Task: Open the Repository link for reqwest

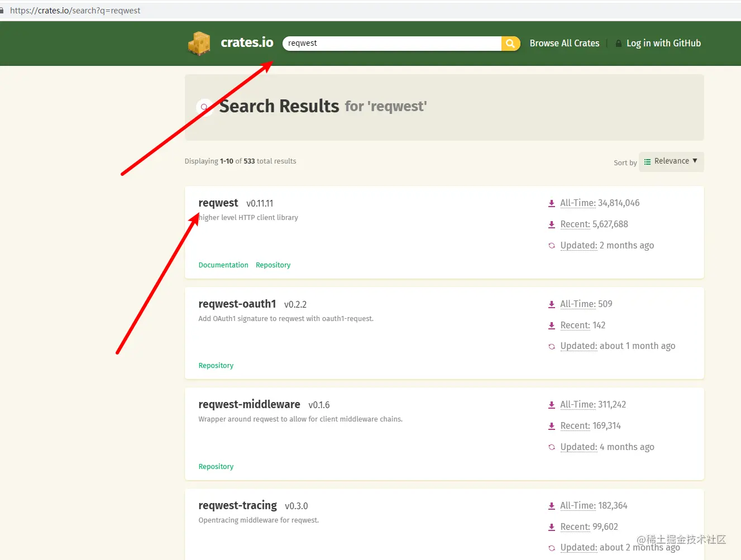Action: pos(273,265)
